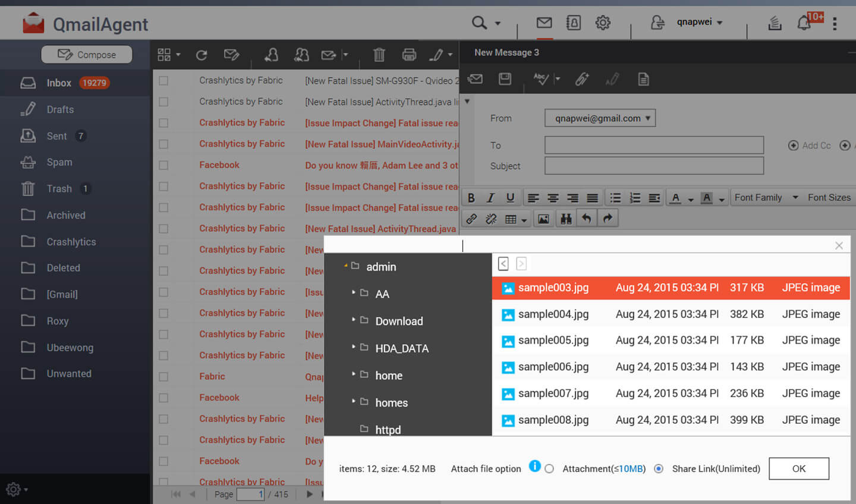Screen dimensions: 856x504
Task: Open the contacts address book icon
Action: point(574,23)
